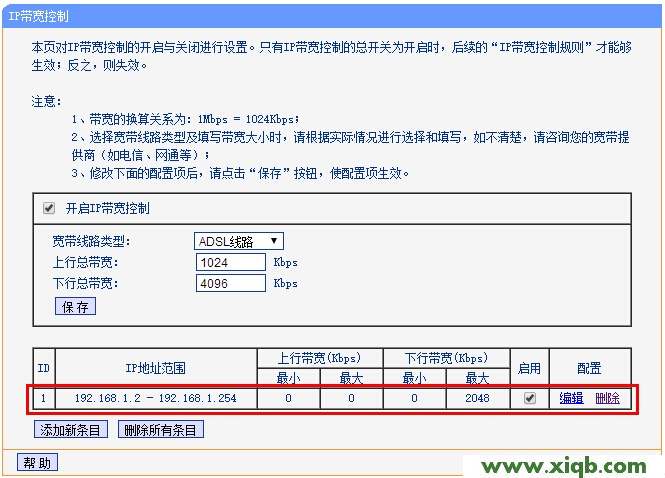This screenshot has width=665, height=478.
Task: Untick the 启用 checkbox for rule 1
Action: pyautogui.click(x=529, y=398)
